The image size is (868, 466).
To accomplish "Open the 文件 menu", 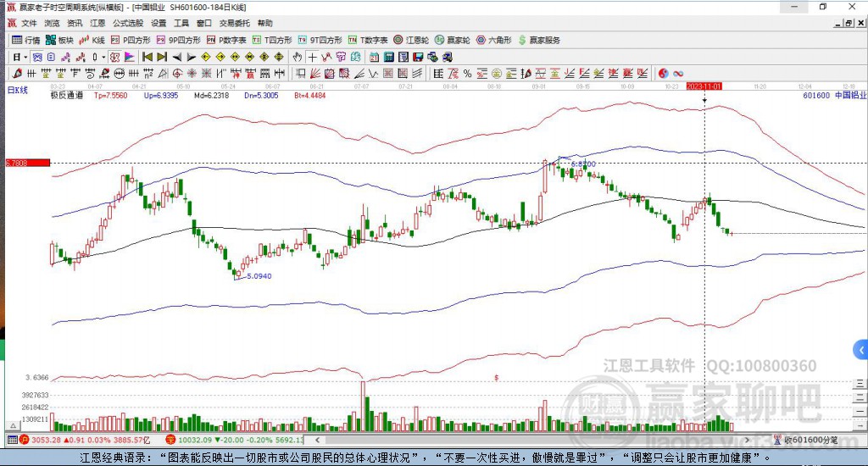I will click(x=29, y=23).
